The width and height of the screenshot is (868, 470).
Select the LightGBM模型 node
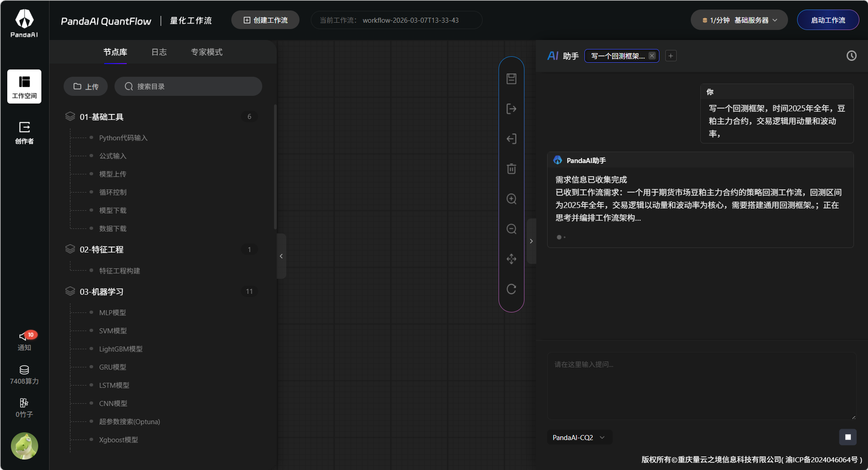121,349
